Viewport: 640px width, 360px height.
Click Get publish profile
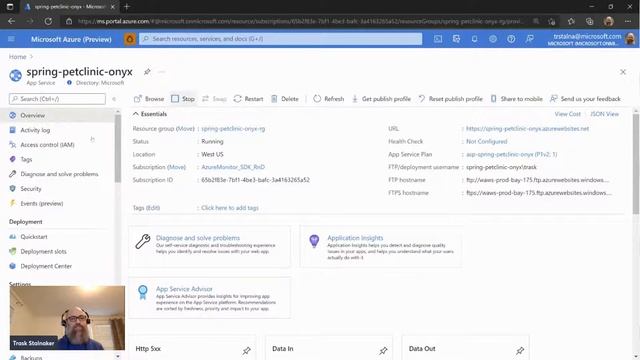tap(381, 99)
